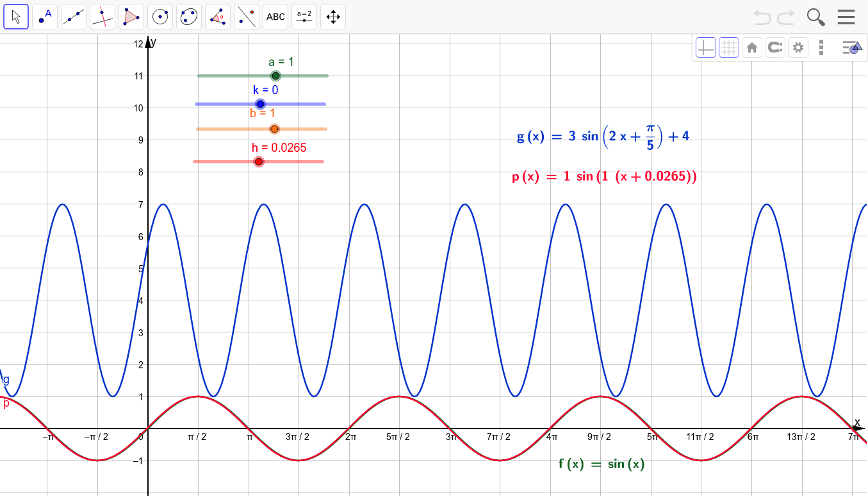
Task: Click the orange slider b knob
Action: (275, 129)
